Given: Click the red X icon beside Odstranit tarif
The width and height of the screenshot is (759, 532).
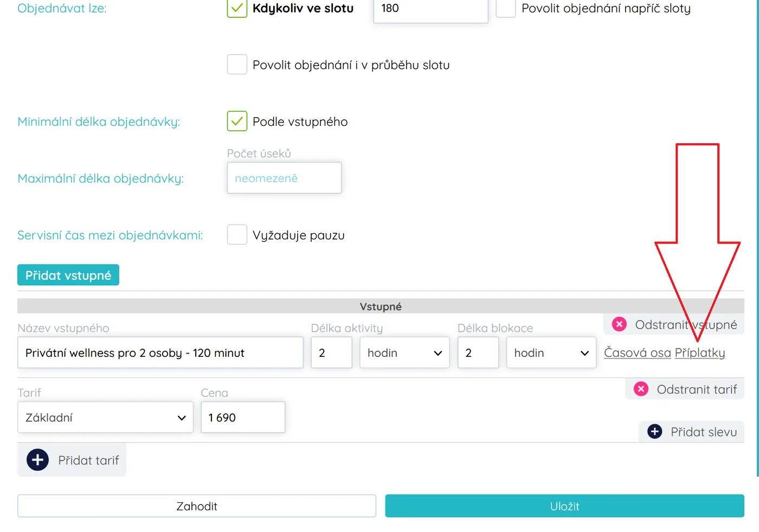Looking at the screenshot, I should [x=641, y=389].
